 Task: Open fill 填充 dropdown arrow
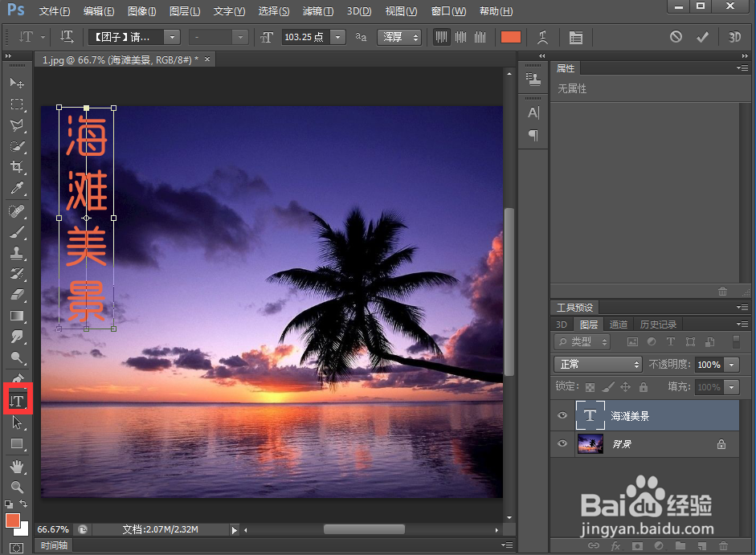732,386
